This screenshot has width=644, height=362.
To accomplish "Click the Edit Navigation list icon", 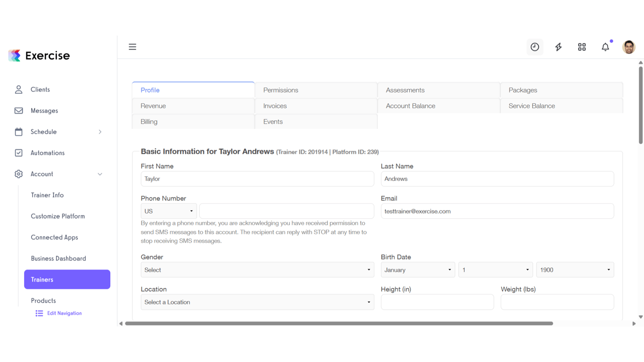I will point(39,313).
